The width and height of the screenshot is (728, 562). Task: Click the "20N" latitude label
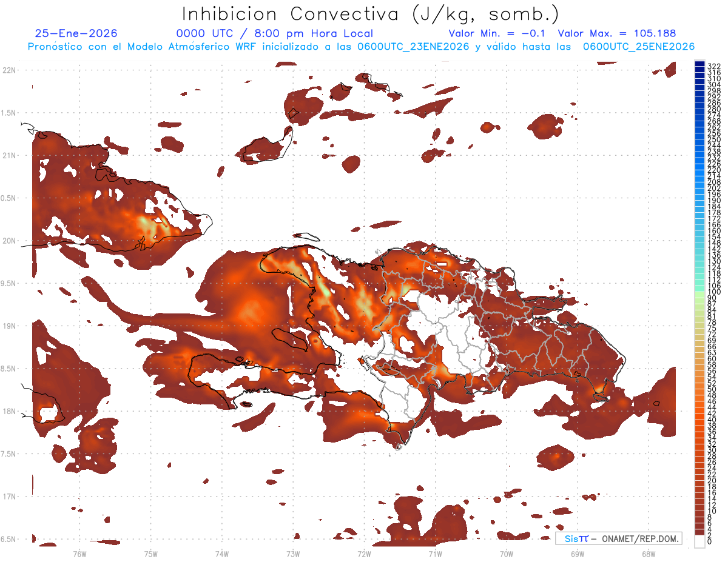pos(10,241)
